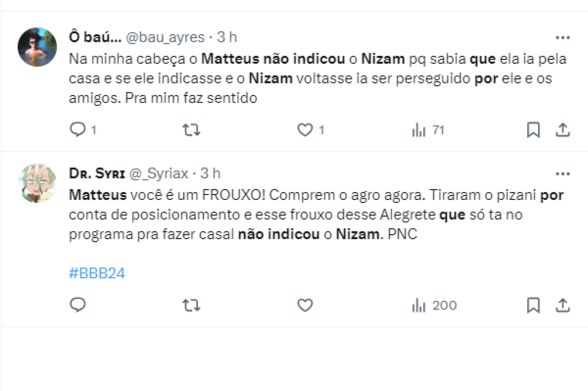Screen dimensions: 588x391
Task: Select the retweet icon on Dr. Syri tweet
Action: pyautogui.click(x=191, y=305)
